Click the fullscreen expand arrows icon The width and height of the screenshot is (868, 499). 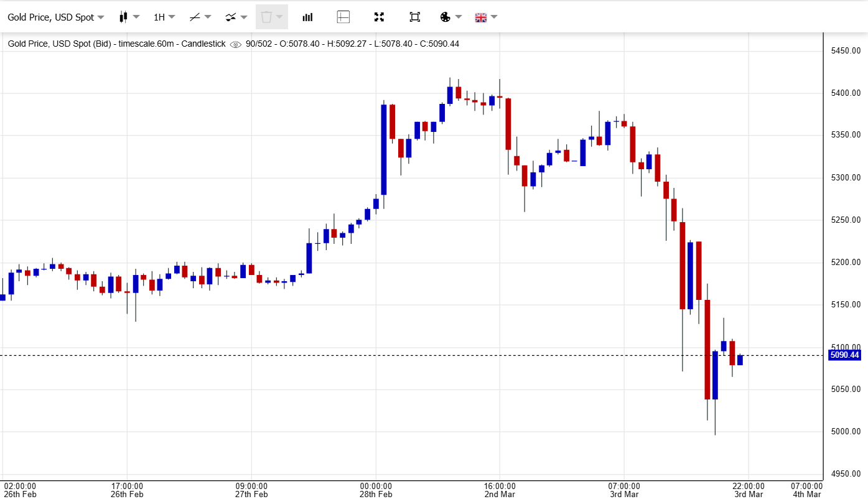pyautogui.click(x=379, y=17)
